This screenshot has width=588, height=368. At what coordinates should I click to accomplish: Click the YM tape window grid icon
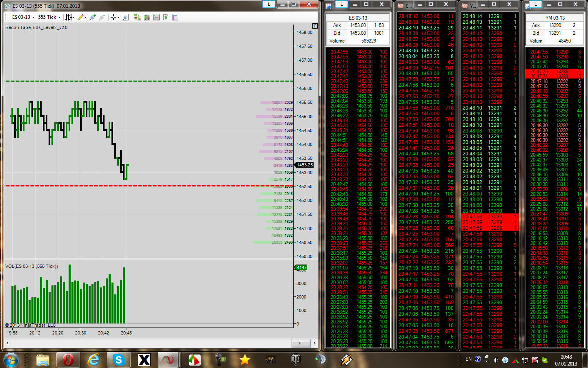(x=528, y=6)
